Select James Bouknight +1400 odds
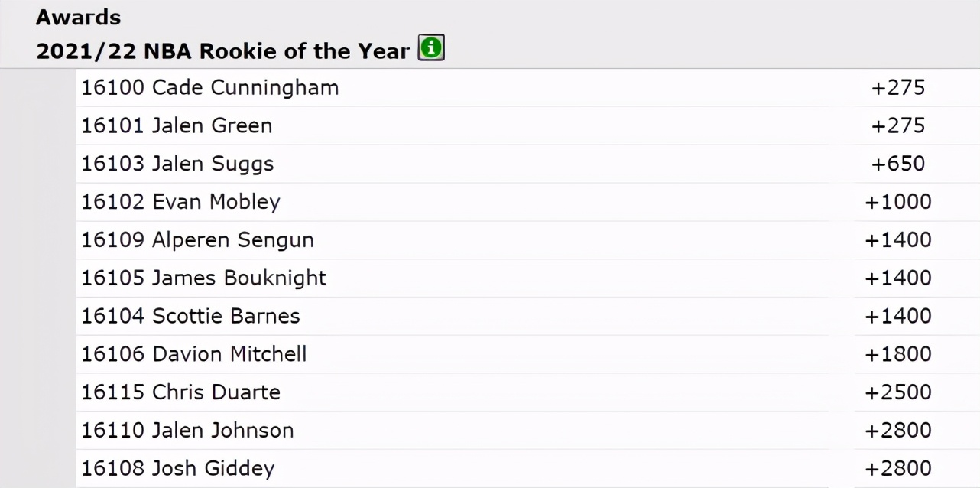The width and height of the screenshot is (980, 488). pyautogui.click(x=898, y=278)
